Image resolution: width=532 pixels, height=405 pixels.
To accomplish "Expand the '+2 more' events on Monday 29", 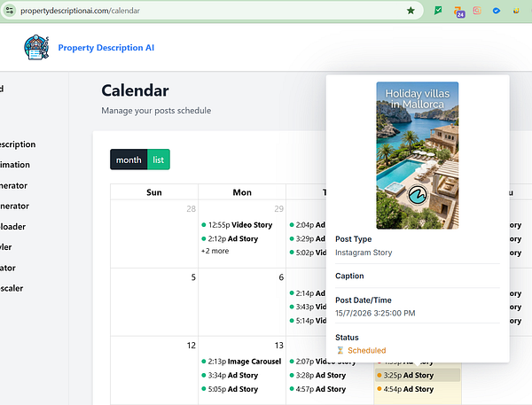I will (215, 251).
